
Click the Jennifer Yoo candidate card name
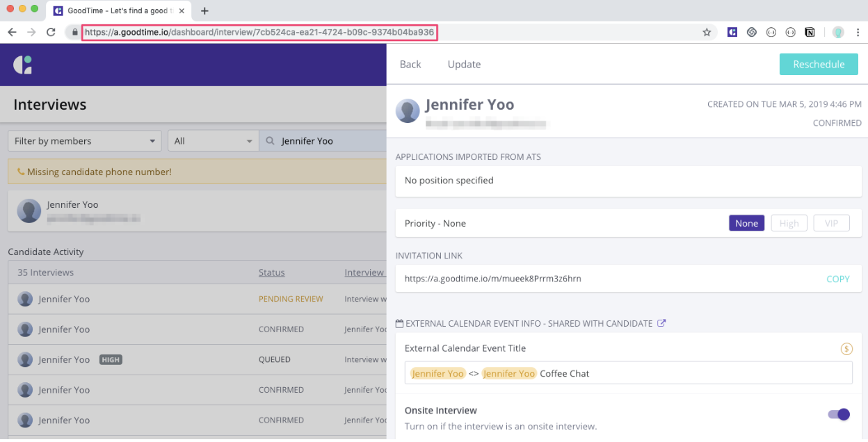pyautogui.click(x=72, y=205)
